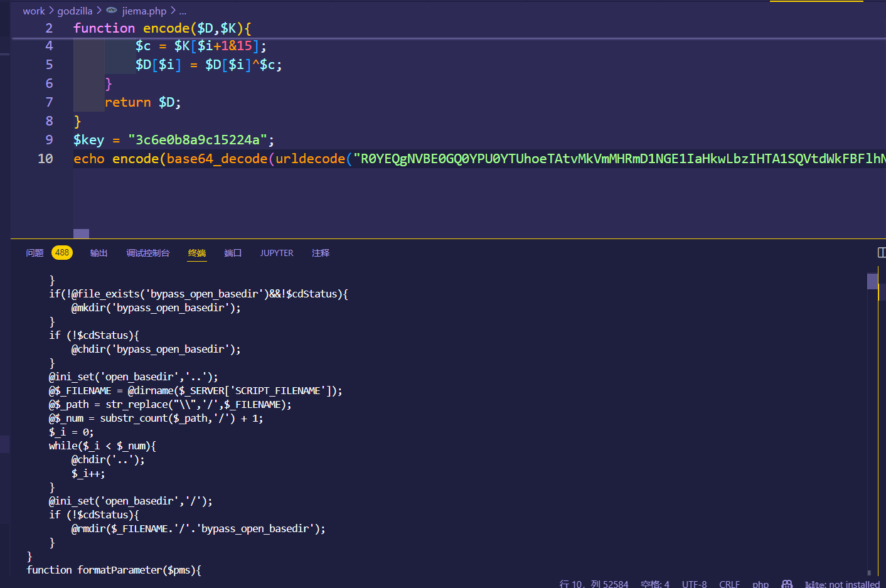Click 'kite: not installed' status item

[842, 584]
